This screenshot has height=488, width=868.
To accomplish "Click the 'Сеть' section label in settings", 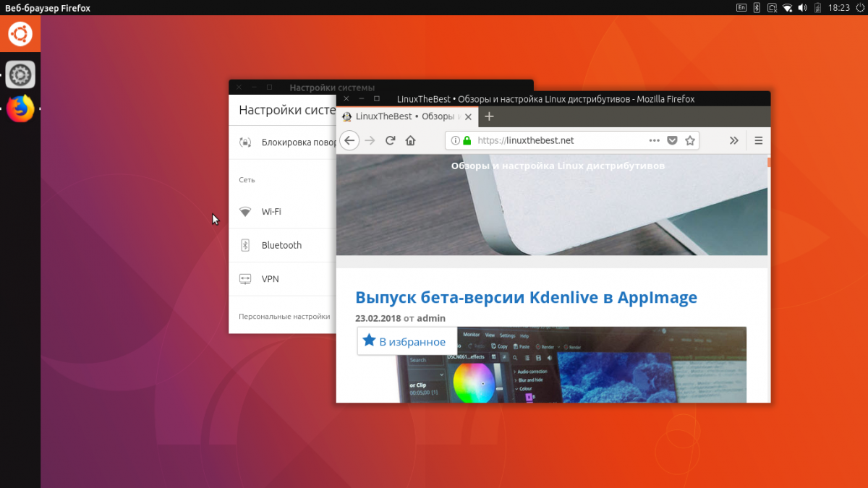I will [247, 180].
